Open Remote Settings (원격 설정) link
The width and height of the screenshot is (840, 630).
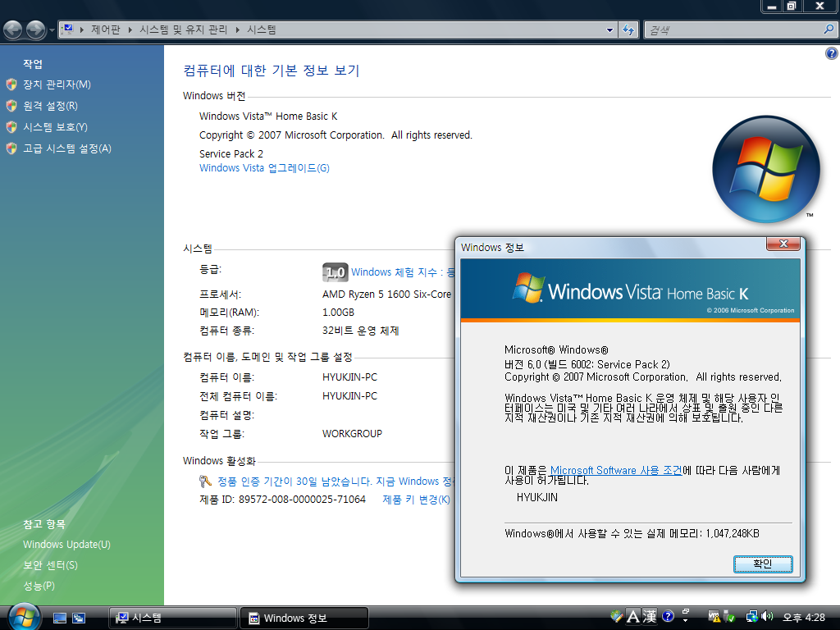pyautogui.click(x=50, y=106)
